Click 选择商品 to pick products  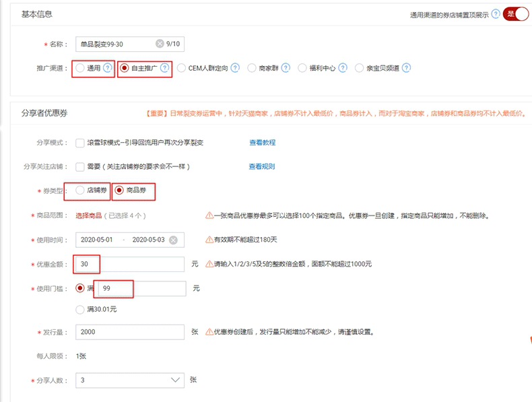[88, 215]
